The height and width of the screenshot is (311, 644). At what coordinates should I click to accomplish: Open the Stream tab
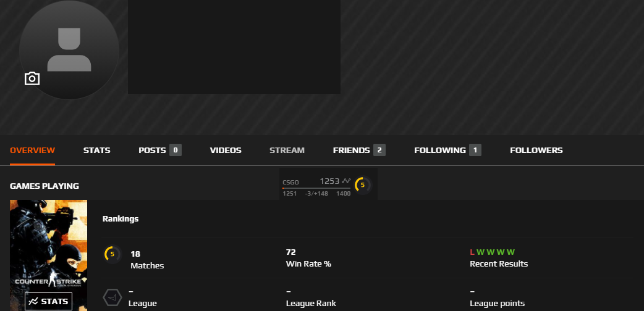click(x=287, y=150)
